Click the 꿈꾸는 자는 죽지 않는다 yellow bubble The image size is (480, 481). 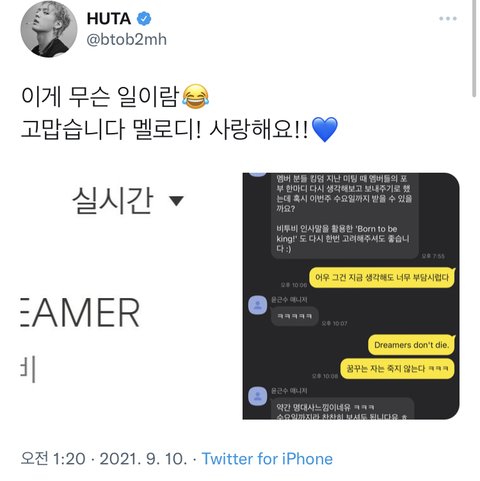point(397,369)
